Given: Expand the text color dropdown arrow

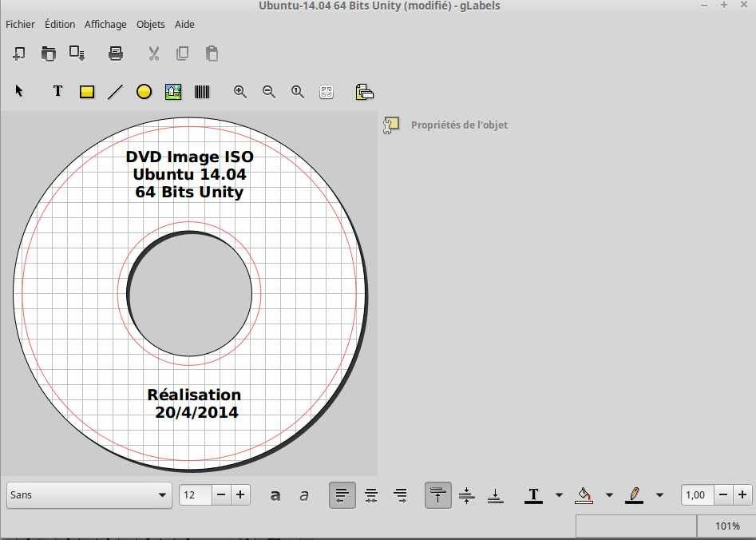Looking at the screenshot, I should 559,495.
